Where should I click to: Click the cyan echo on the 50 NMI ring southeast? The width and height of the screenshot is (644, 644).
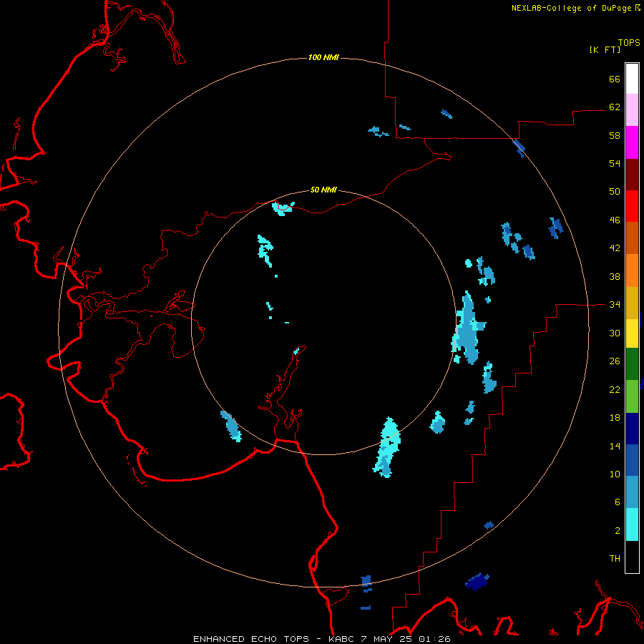pos(387,447)
